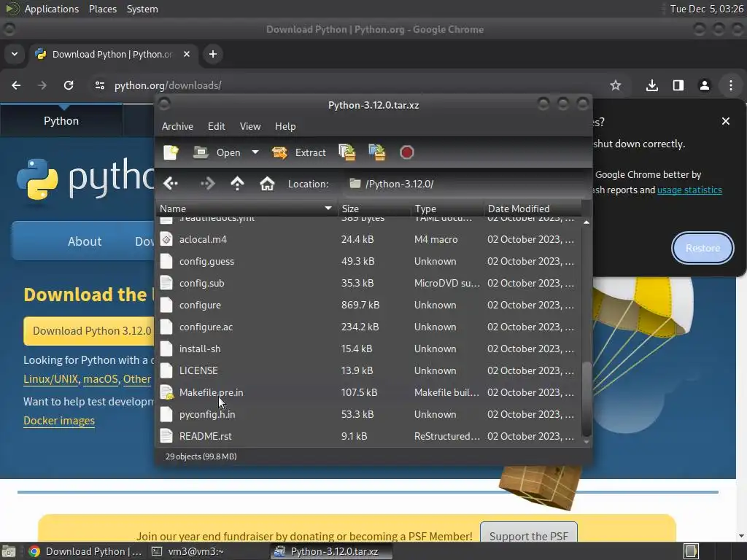Click Download Python 3.12.0 button
The width and height of the screenshot is (747, 560).
(x=88, y=330)
